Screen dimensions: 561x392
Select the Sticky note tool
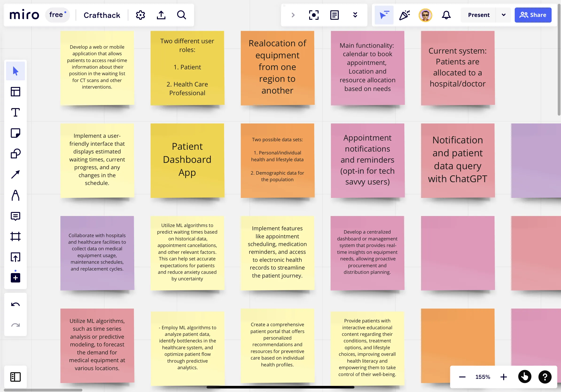pyautogui.click(x=16, y=133)
